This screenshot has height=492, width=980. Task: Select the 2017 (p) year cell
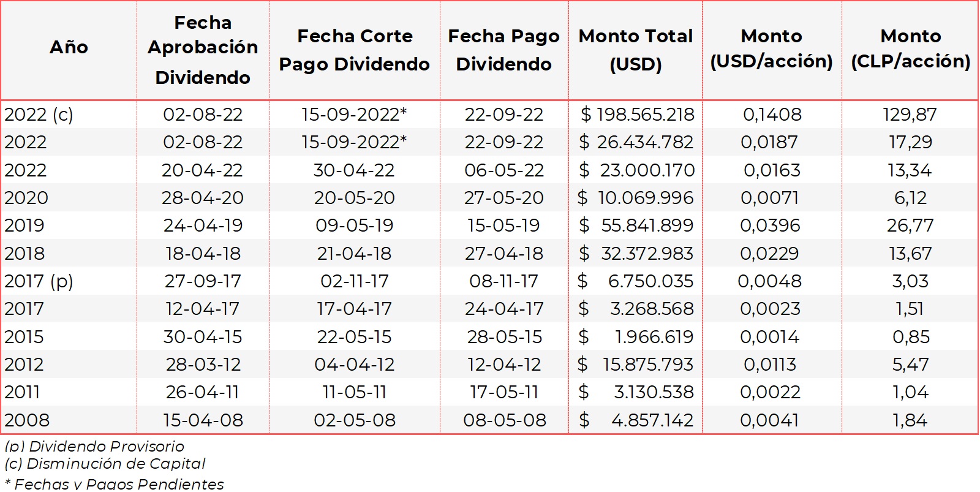point(39,281)
